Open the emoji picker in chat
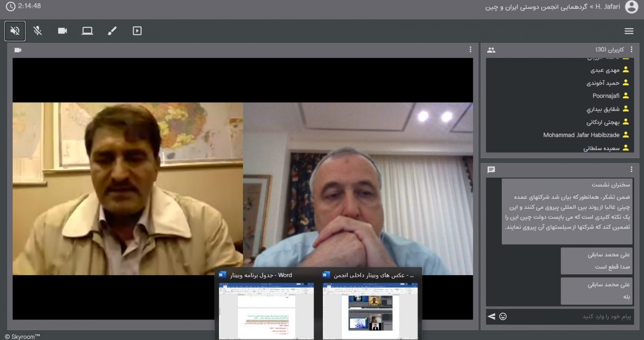The width and height of the screenshot is (644, 340). point(503,316)
